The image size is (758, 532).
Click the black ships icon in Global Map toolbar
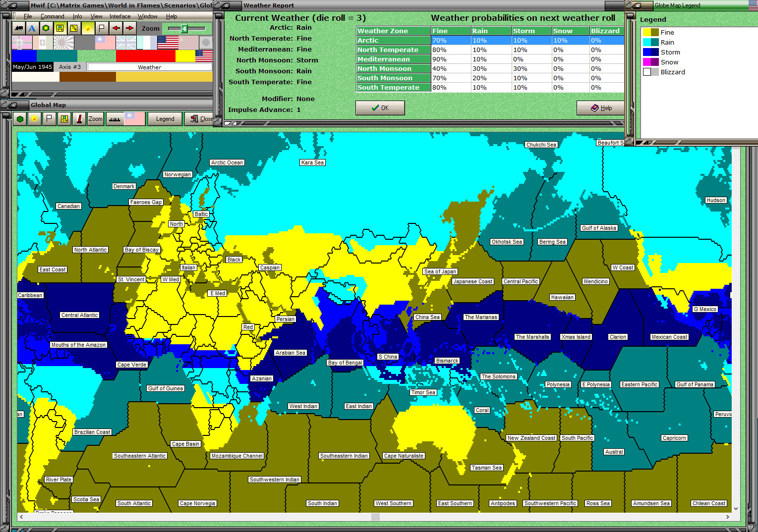click(115, 119)
